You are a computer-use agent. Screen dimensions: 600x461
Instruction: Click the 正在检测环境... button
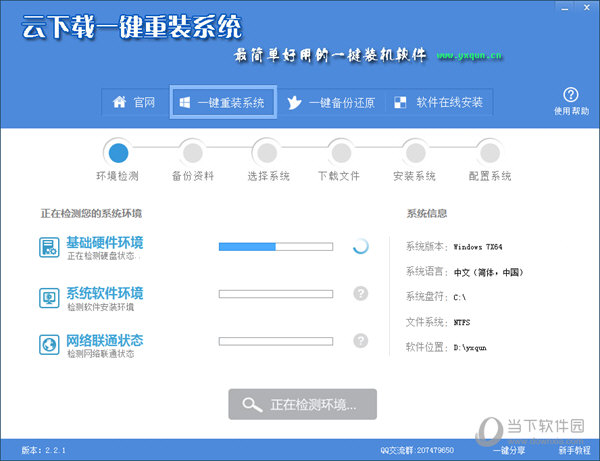(303, 404)
